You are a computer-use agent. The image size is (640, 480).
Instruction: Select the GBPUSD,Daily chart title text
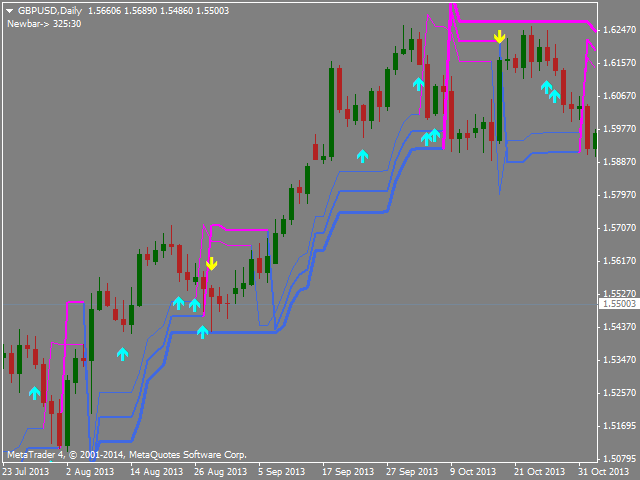(50, 11)
